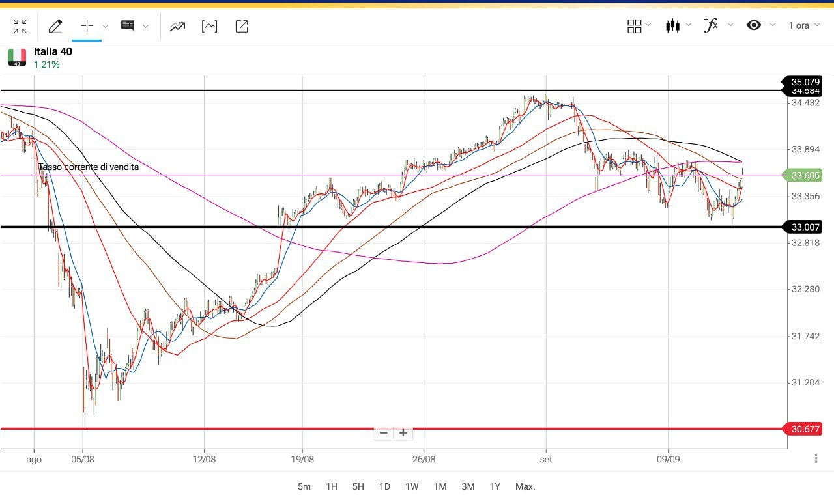
Task: Select the 1D time range tab
Action: click(384, 486)
